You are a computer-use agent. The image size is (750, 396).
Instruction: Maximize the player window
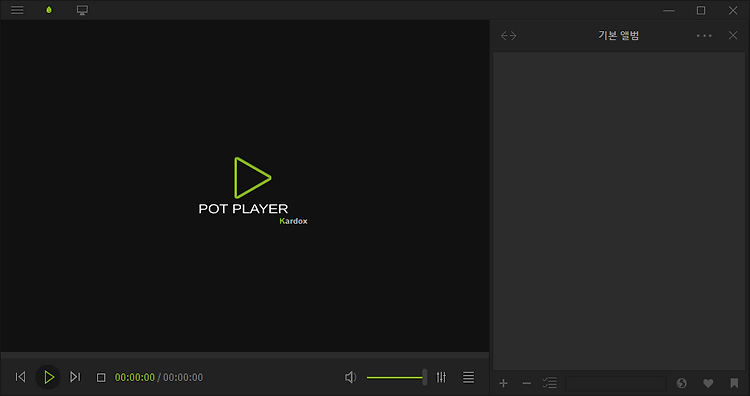(x=701, y=10)
